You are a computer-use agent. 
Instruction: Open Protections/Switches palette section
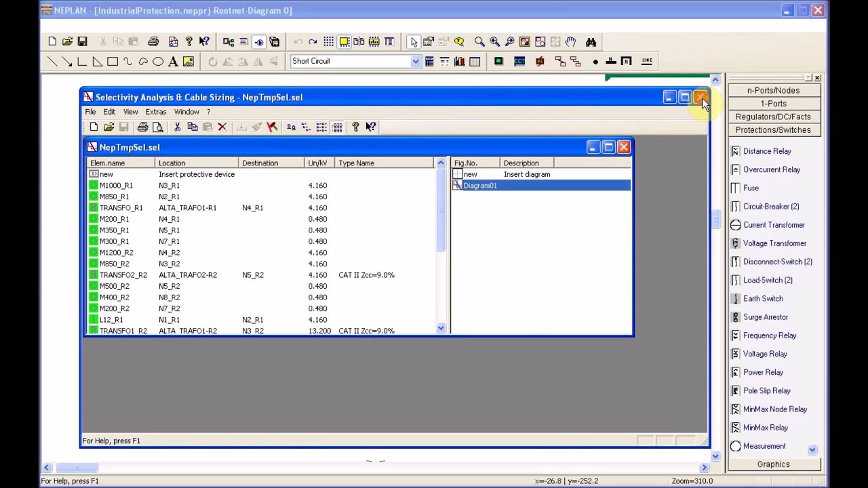coord(773,130)
